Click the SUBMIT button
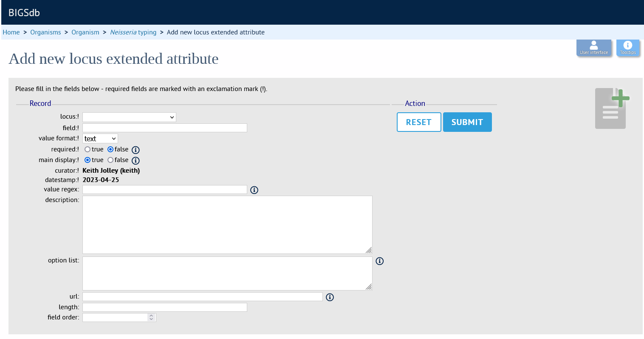 coord(467,122)
